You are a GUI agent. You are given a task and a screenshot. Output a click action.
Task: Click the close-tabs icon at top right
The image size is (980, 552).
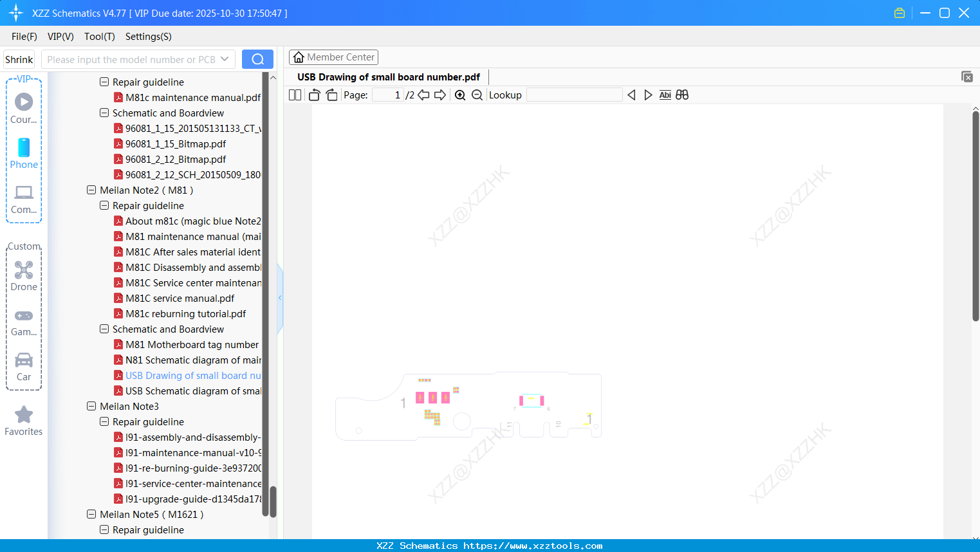click(966, 77)
